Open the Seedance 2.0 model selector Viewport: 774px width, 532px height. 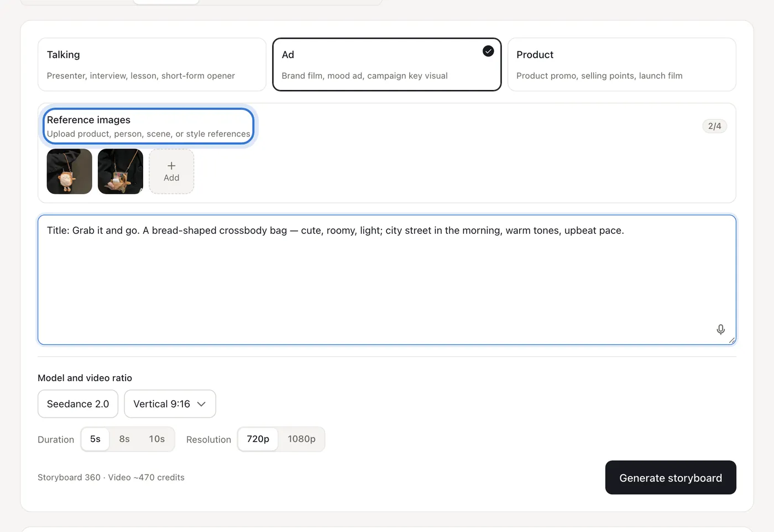pyautogui.click(x=78, y=404)
